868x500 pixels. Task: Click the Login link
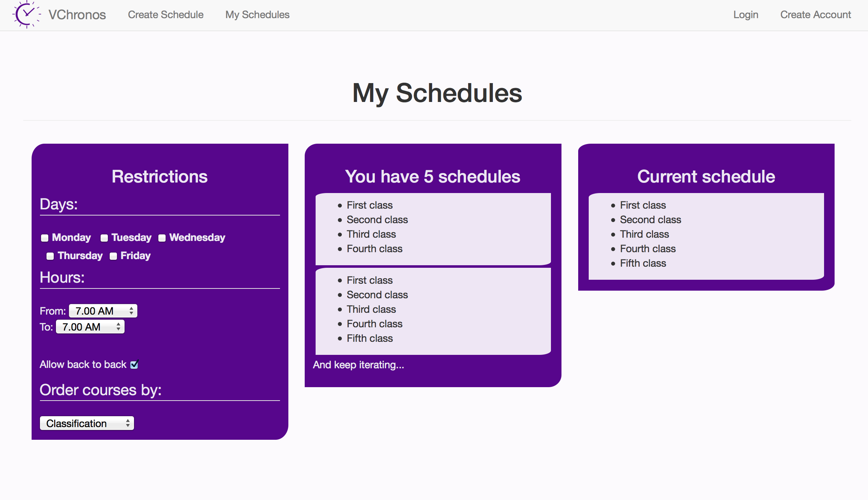[x=746, y=15]
